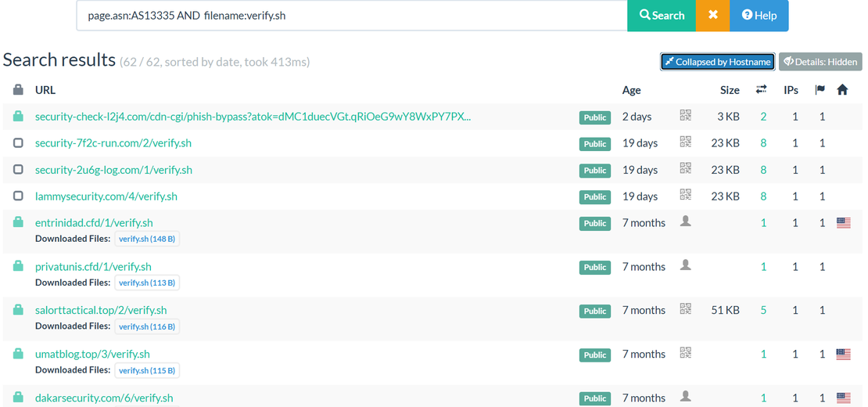Open security-check-l2j4.com phish-bypass result link
868x407 pixels.
point(253,117)
